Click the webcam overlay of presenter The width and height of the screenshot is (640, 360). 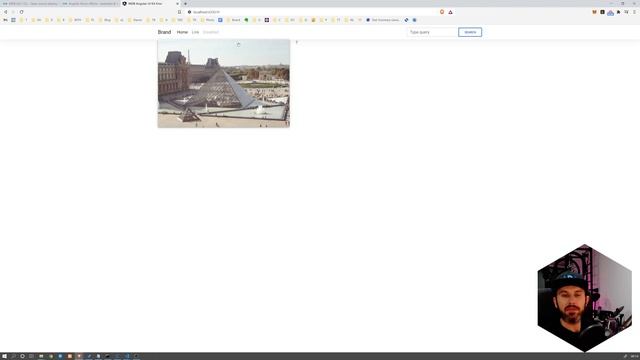click(x=584, y=298)
